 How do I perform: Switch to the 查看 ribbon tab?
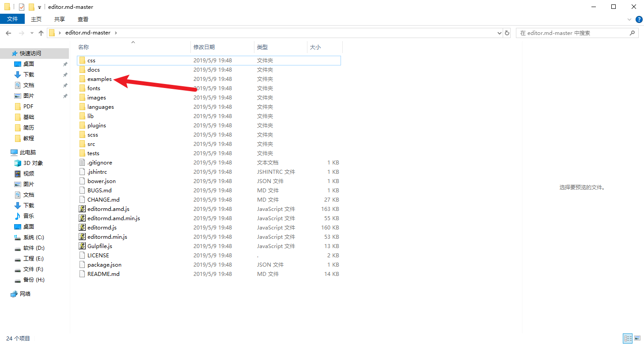point(83,19)
